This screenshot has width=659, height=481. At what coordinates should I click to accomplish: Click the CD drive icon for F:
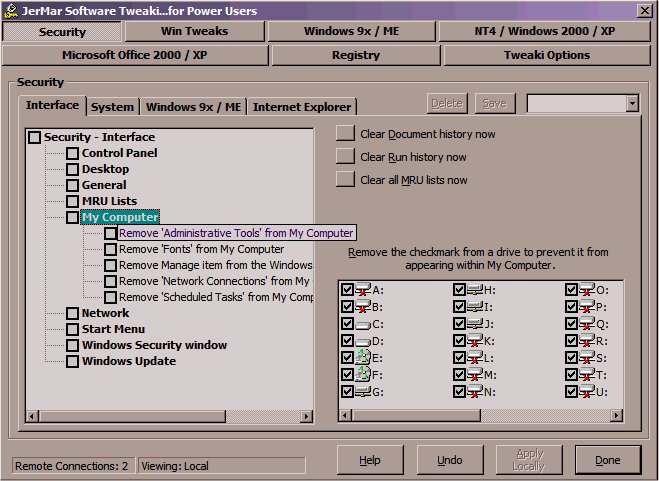click(363, 374)
